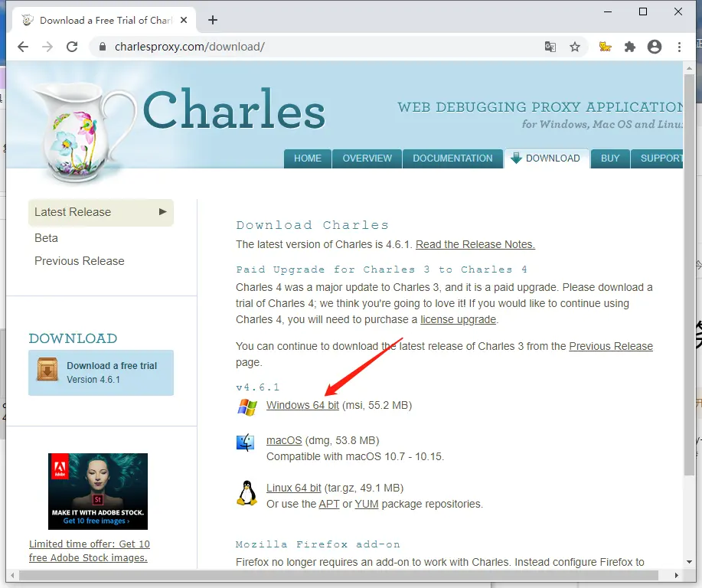This screenshot has width=702, height=588.
Task: Open the license upgrade link
Action: click(x=458, y=320)
